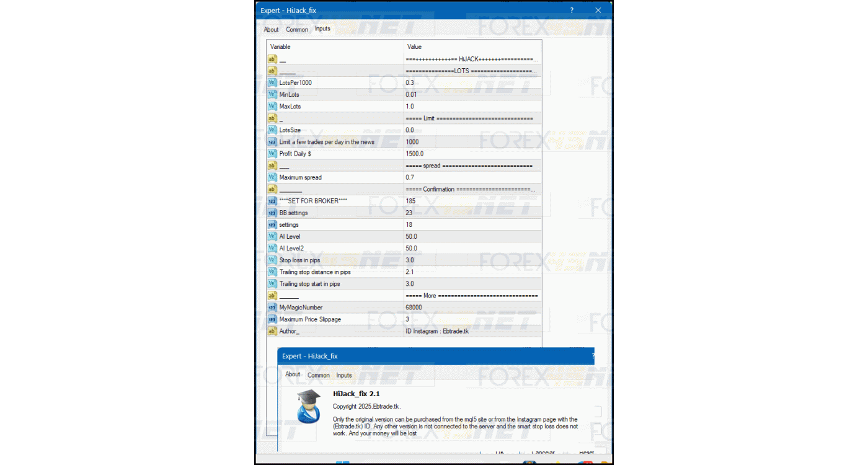Image resolution: width=868 pixels, height=465 pixels.
Task: Open the About tab in upper dialog
Action: [271, 29]
